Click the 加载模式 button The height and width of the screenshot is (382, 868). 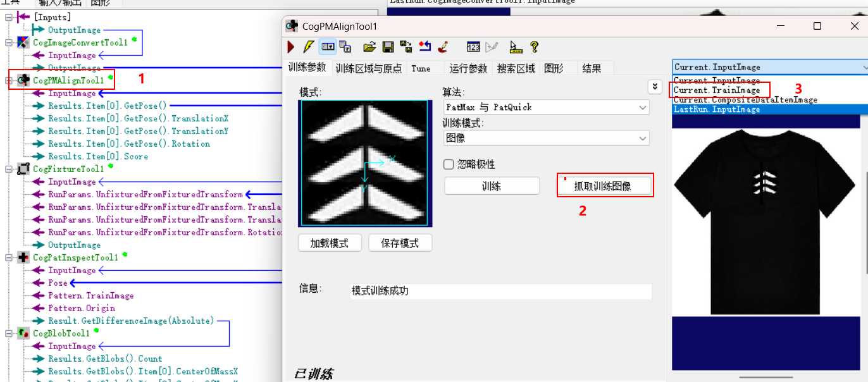pos(329,243)
